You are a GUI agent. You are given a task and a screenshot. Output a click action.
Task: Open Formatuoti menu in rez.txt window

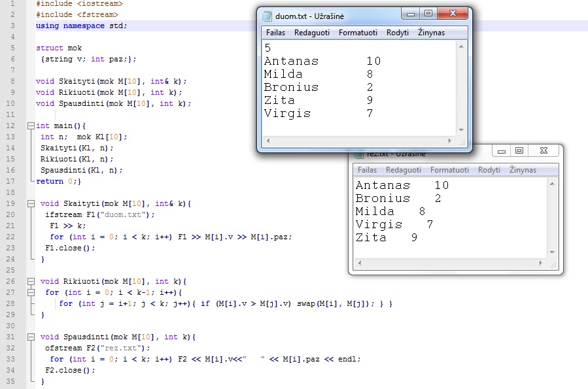[449, 170]
